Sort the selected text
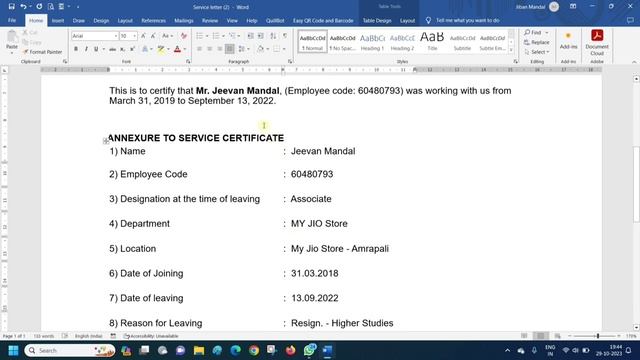640x360 pixels. pyautogui.click(x=273, y=36)
